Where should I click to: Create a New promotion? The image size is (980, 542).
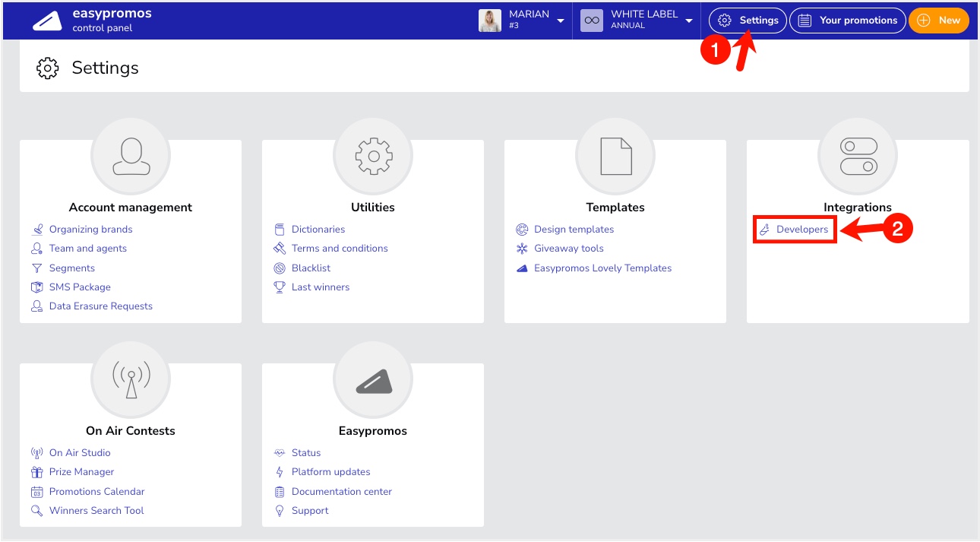[939, 21]
